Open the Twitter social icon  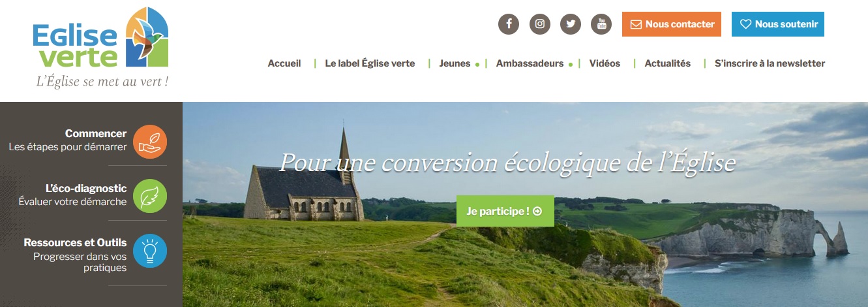(x=571, y=24)
